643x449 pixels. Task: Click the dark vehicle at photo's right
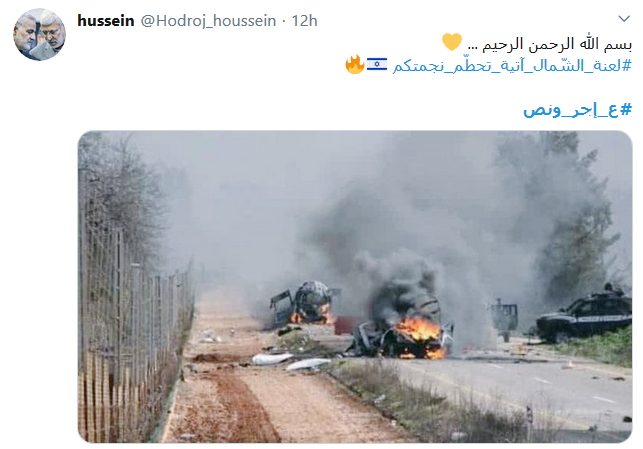click(x=584, y=315)
